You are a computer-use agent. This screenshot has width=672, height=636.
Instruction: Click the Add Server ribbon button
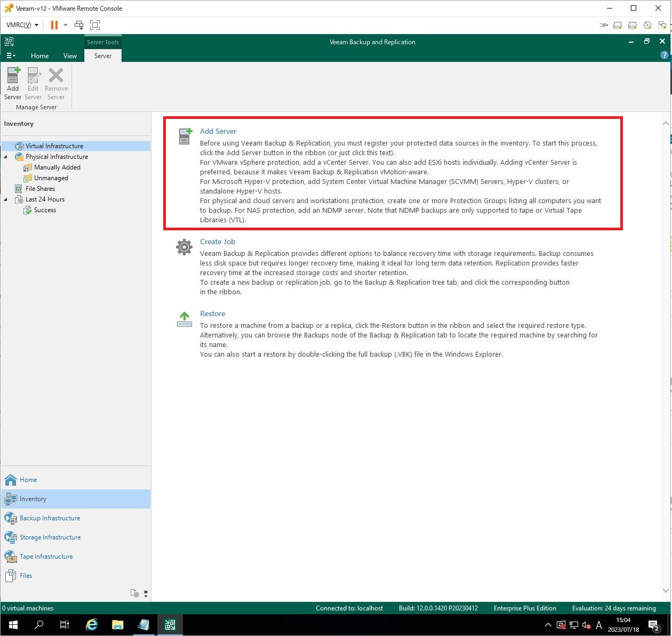pyautogui.click(x=13, y=84)
